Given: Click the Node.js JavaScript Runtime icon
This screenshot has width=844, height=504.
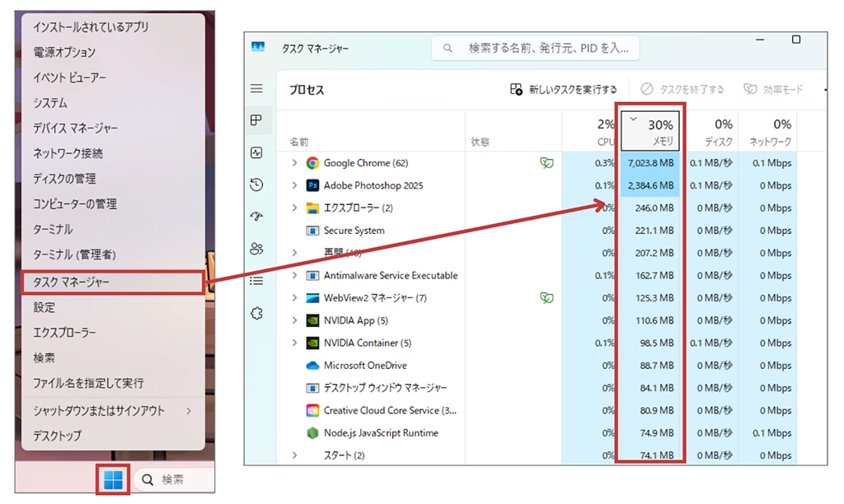Looking at the screenshot, I should (312, 433).
